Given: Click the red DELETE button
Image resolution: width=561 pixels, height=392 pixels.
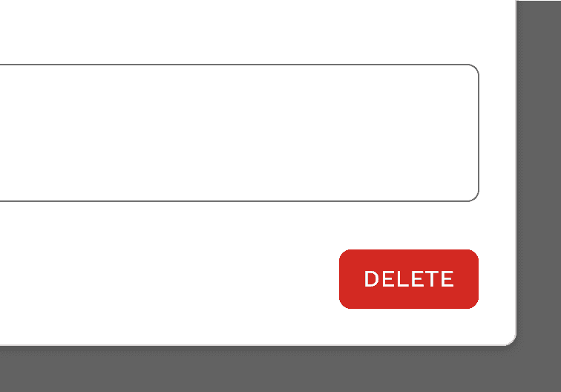Looking at the screenshot, I should 409,279.
